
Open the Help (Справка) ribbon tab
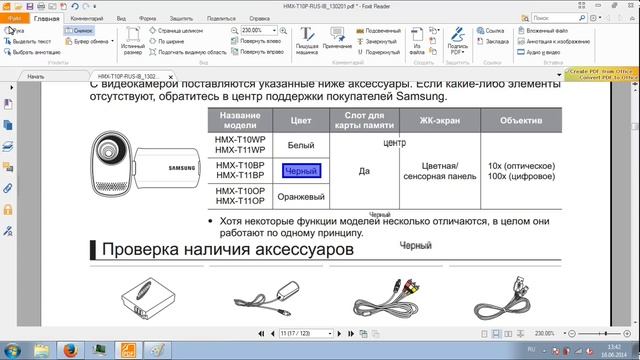click(x=260, y=18)
